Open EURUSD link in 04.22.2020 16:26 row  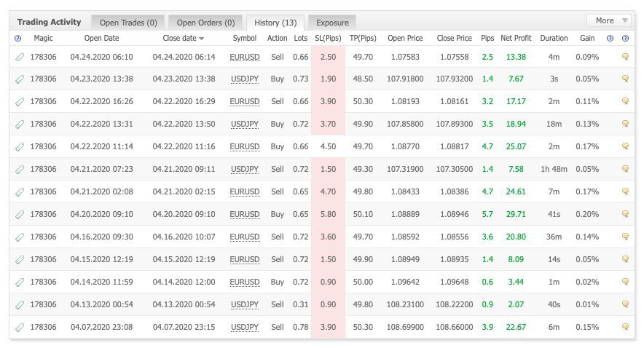(244, 101)
